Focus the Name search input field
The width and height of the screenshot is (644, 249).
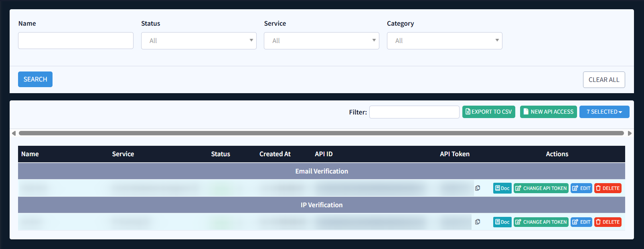coord(76,41)
